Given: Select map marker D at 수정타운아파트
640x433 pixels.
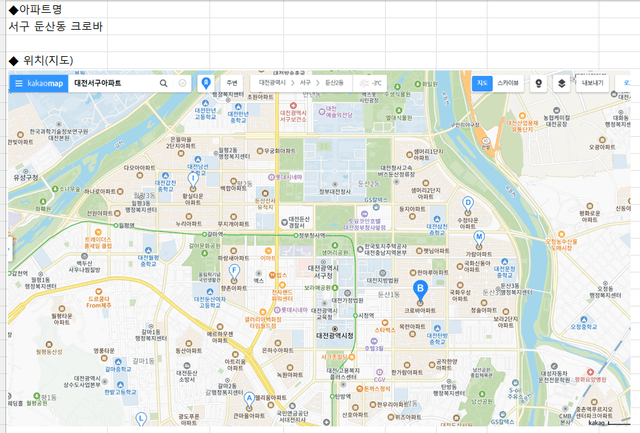Looking at the screenshot, I should pos(468,205).
